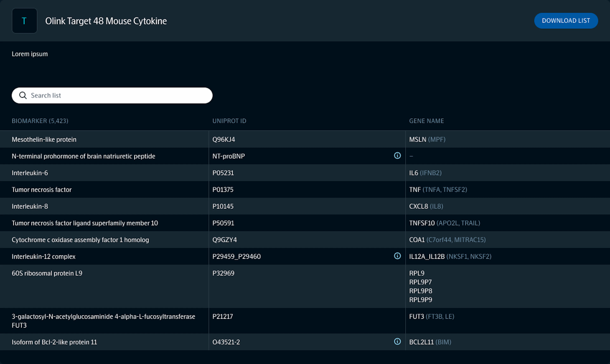Click gene name IL6 (IFNB2)

(x=425, y=173)
